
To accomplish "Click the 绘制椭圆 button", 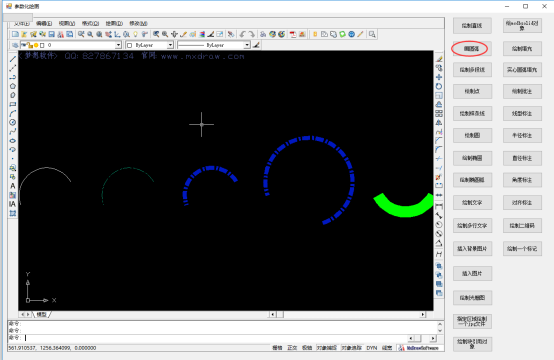I will click(472, 158).
